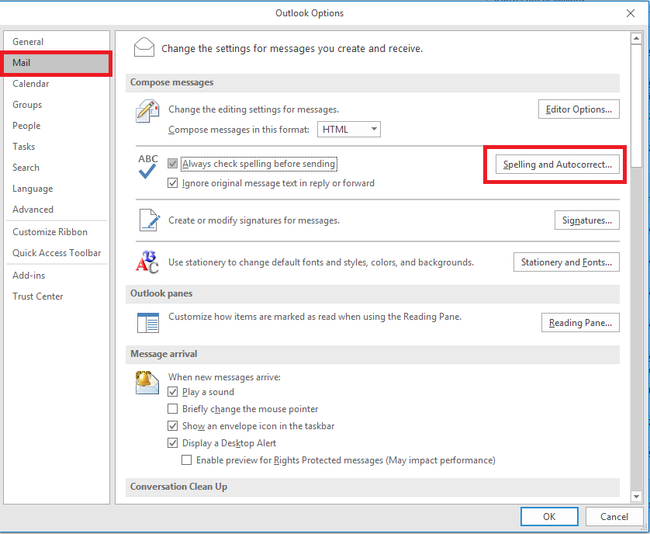This screenshot has height=534, width=650.
Task: Click the scrollbar down arrow
Action: [636, 496]
